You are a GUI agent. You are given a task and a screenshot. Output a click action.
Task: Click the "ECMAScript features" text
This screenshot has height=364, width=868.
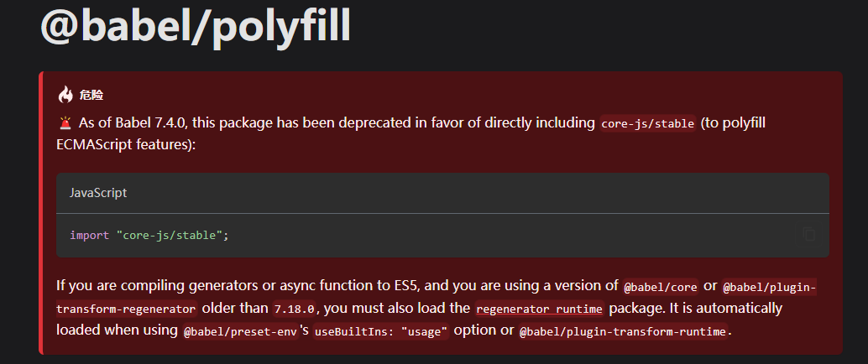tap(126, 144)
